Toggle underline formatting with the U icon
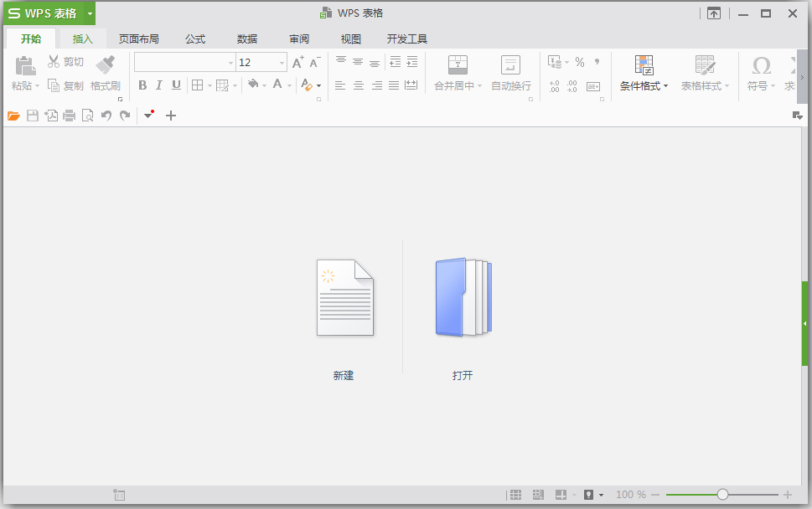 (175, 85)
